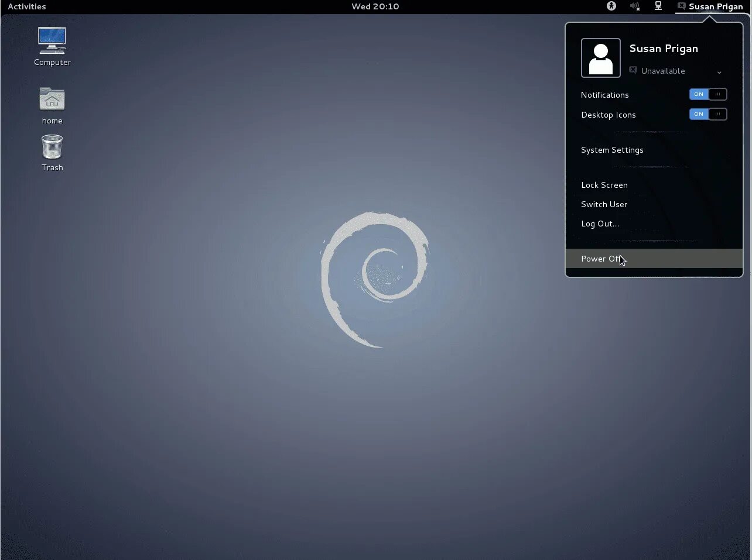Choose Log Out... from menu
The height and width of the screenshot is (560, 752).
click(x=654, y=224)
